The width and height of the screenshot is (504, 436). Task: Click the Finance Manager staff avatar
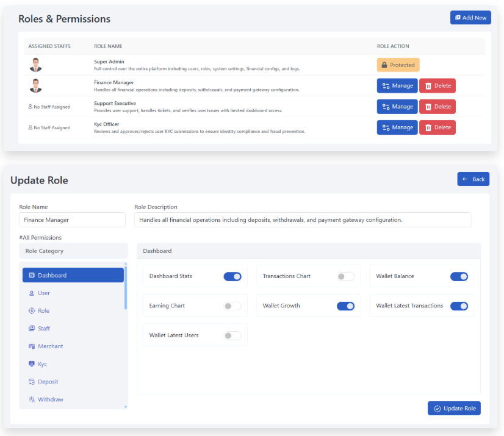pos(35,85)
